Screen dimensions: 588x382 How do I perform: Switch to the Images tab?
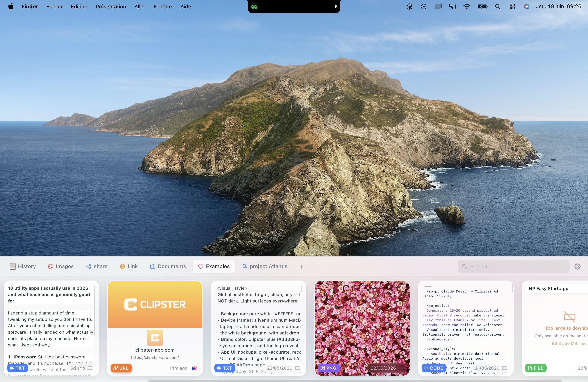click(x=61, y=267)
